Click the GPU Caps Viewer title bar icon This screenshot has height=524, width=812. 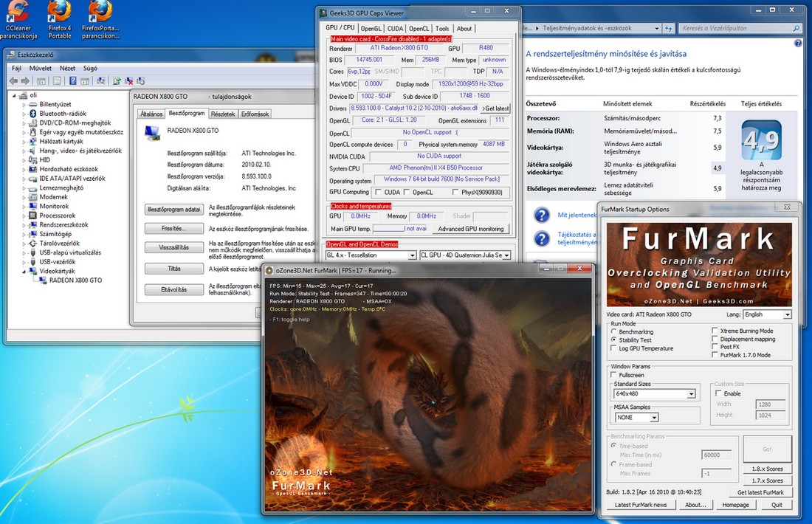(x=323, y=13)
